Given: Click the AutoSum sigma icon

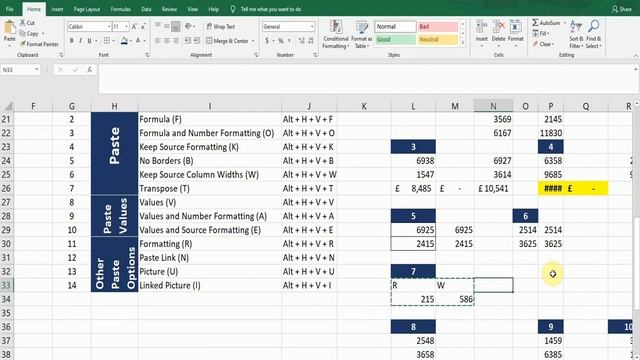Looking at the screenshot, I should point(536,23).
